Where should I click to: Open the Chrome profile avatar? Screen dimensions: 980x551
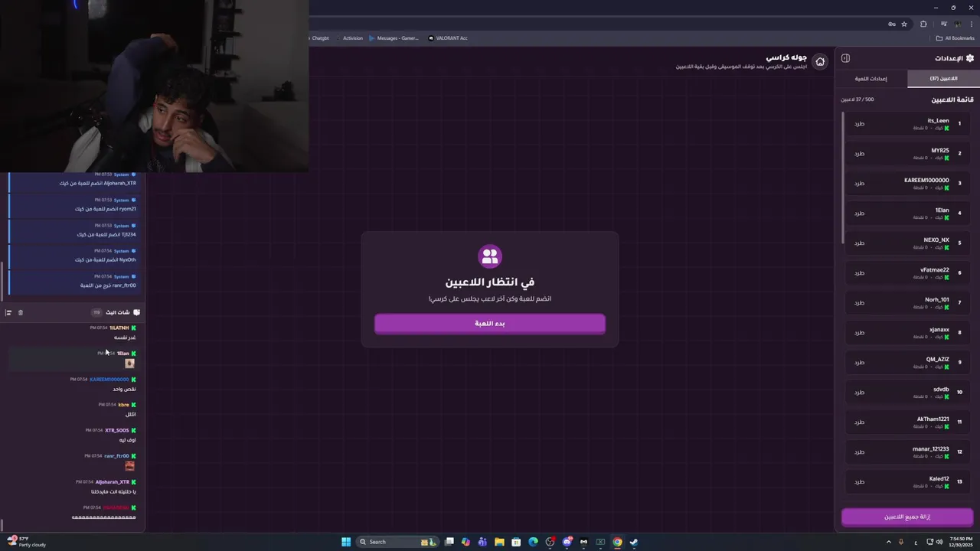click(x=957, y=24)
